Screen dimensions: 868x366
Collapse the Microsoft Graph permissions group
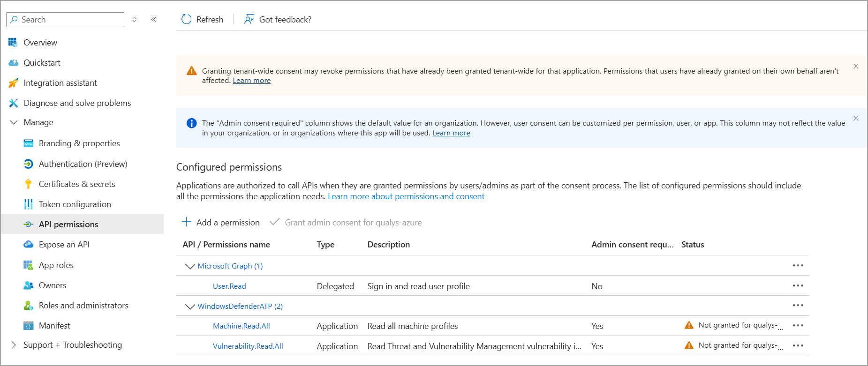pos(190,266)
